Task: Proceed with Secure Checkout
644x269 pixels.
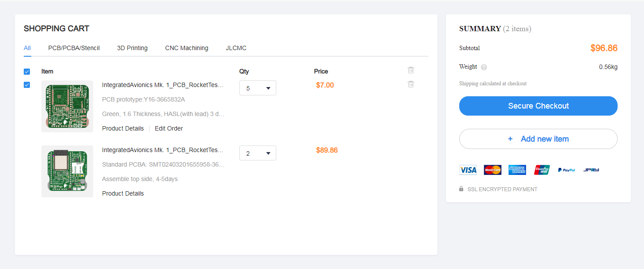Action: [x=538, y=106]
